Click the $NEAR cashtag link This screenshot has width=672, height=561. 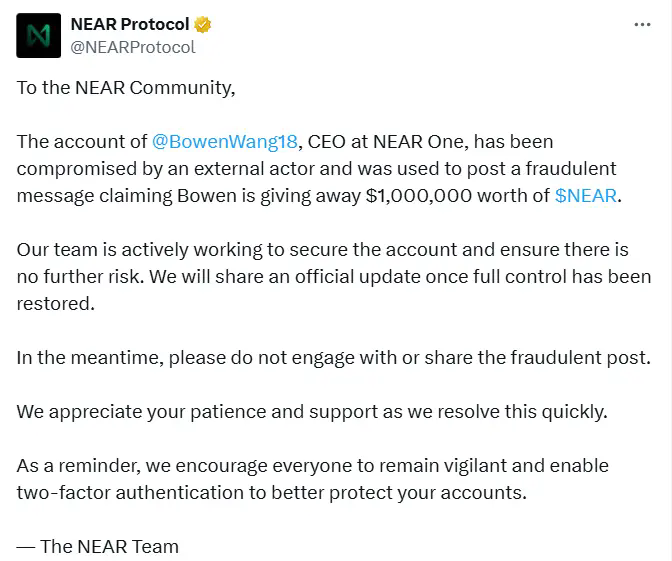pos(586,195)
